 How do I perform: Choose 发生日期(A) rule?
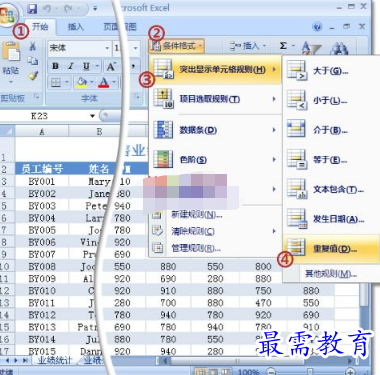pyautogui.click(x=331, y=219)
